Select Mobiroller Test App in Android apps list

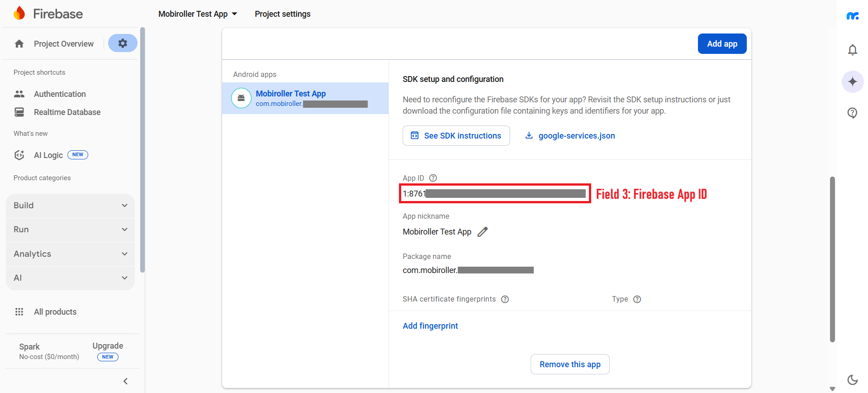tap(305, 98)
